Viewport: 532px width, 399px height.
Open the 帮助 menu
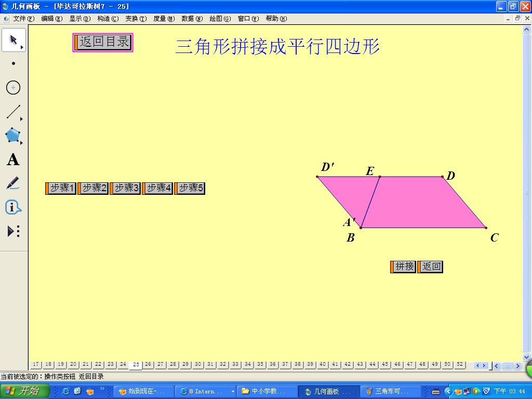(x=276, y=19)
